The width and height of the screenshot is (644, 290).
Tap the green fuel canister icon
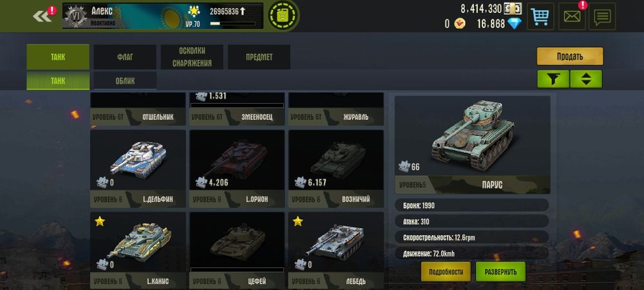283,15
